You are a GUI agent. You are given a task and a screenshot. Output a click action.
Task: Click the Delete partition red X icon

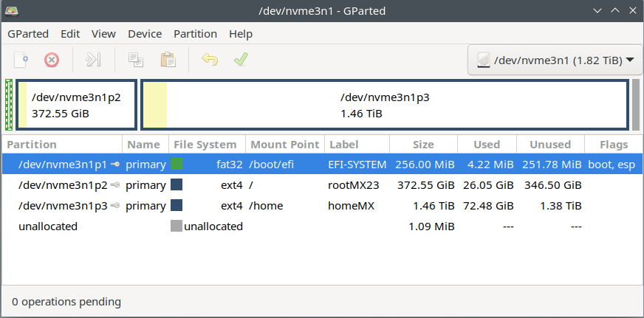tap(52, 60)
